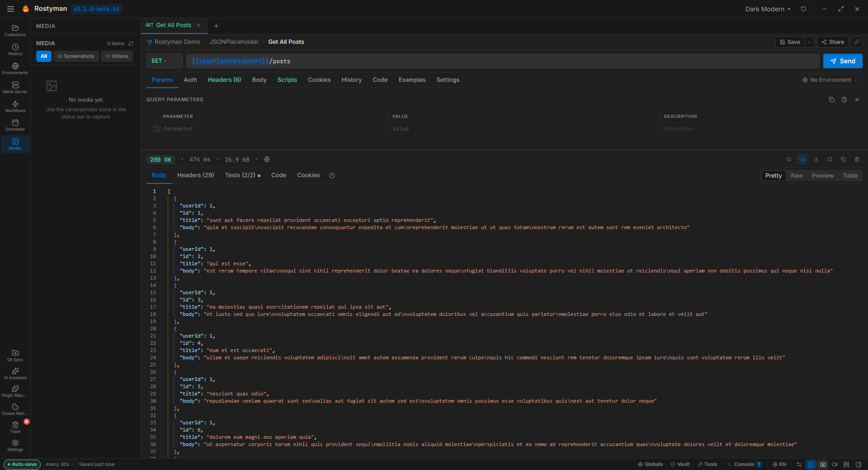Enable the Parameter row checkbox
The image size is (868, 470).
point(156,129)
